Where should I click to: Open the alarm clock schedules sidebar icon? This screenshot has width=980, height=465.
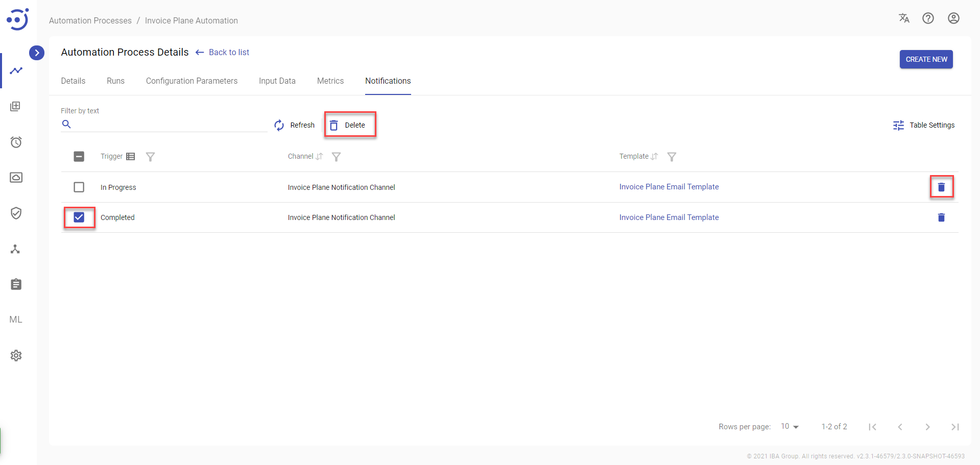[16, 142]
